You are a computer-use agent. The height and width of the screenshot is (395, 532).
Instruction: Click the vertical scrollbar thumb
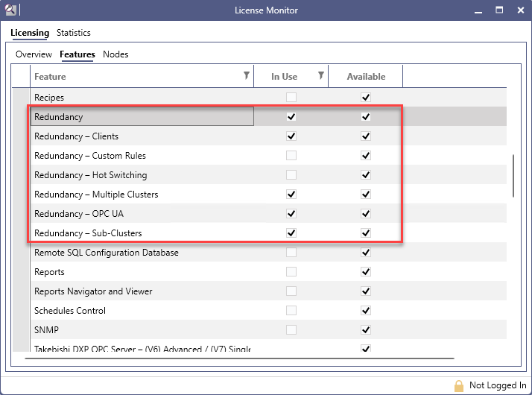tap(513, 176)
